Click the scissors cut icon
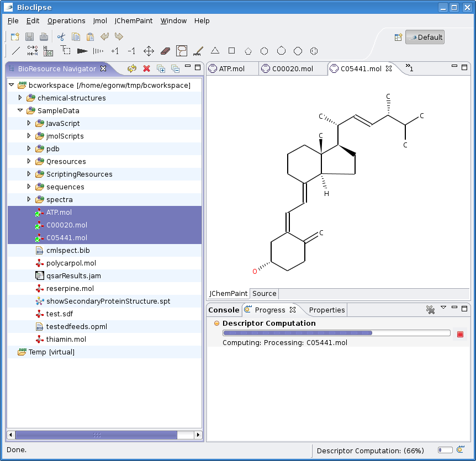Screen dimensions: 476x461 (x=61, y=37)
